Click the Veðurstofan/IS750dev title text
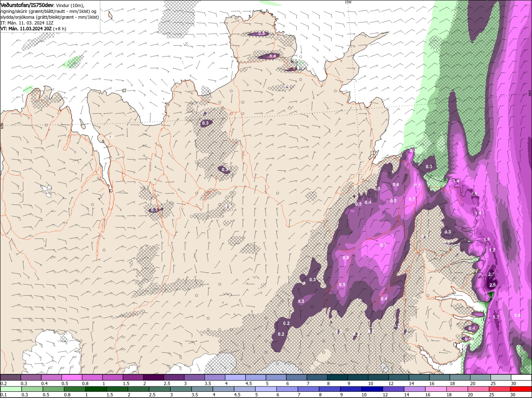Image resolution: width=532 pixels, height=398 pixels. pyautogui.click(x=27, y=5)
